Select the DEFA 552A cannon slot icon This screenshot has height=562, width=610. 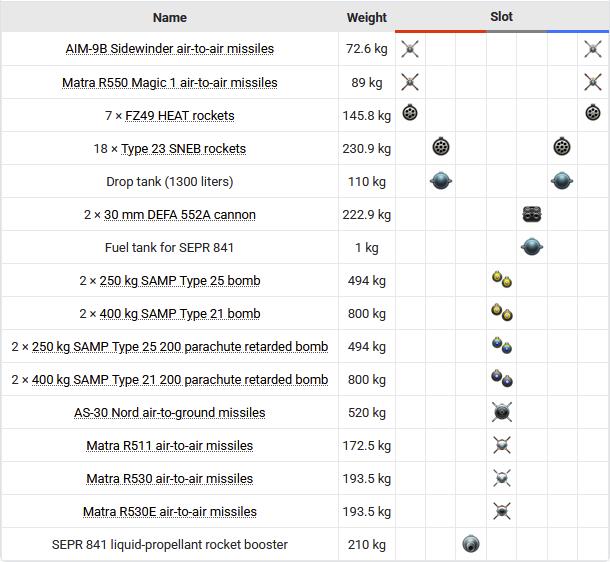pyautogui.click(x=532, y=214)
